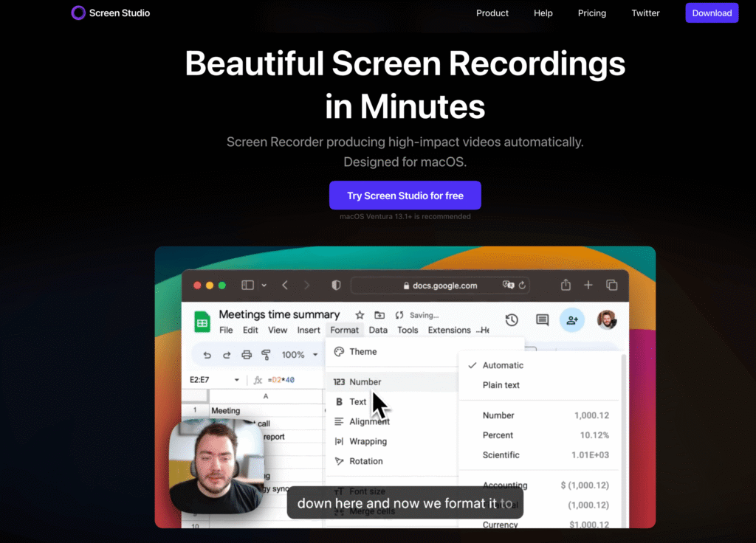Click the Safari back arrow
Screen dimensions: 756x543
pos(285,286)
